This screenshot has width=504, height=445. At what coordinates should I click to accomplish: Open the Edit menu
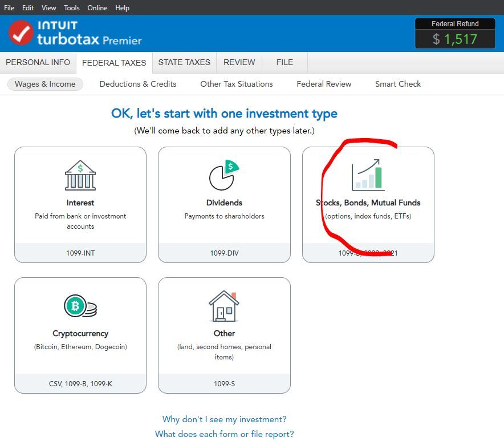tap(28, 8)
